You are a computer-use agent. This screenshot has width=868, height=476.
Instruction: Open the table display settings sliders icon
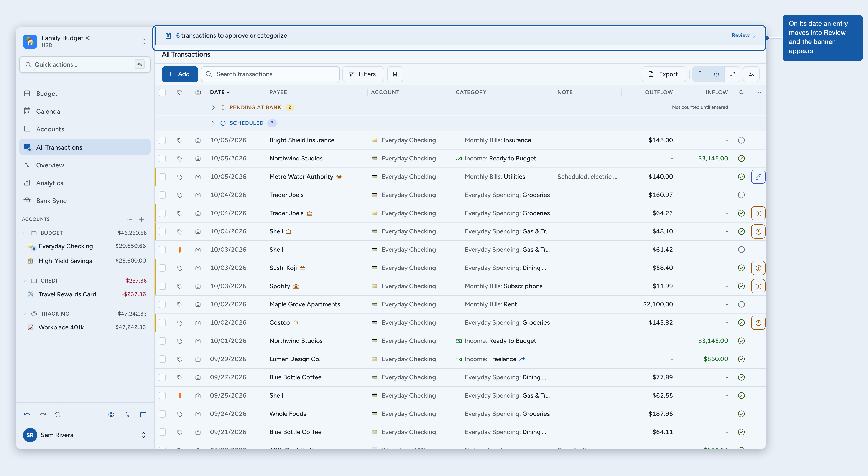[751, 74]
